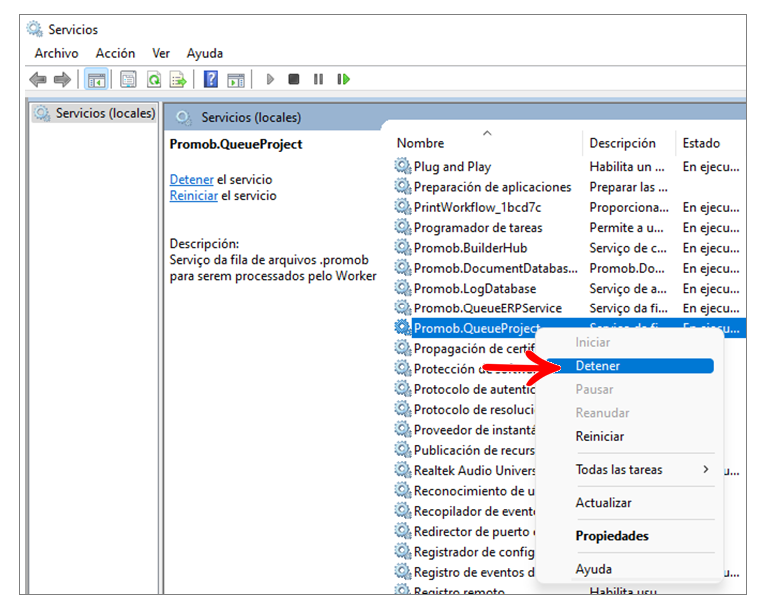The height and width of the screenshot is (616, 765).
Task: Sort by the Descripción column header
Action: coord(622,143)
